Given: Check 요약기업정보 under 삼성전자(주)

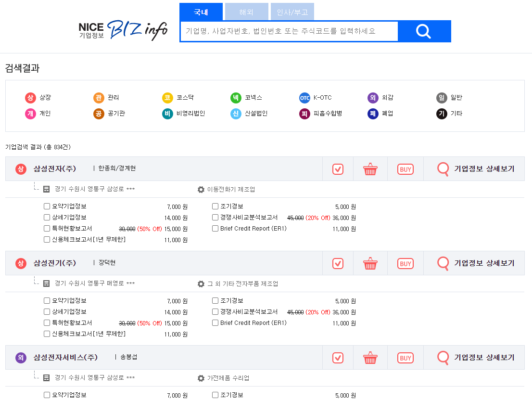Looking at the screenshot, I should click(47, 206).
